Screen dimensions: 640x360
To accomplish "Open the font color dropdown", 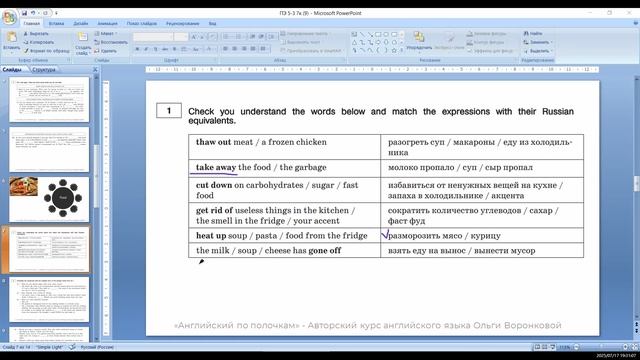I will point(210,49).
